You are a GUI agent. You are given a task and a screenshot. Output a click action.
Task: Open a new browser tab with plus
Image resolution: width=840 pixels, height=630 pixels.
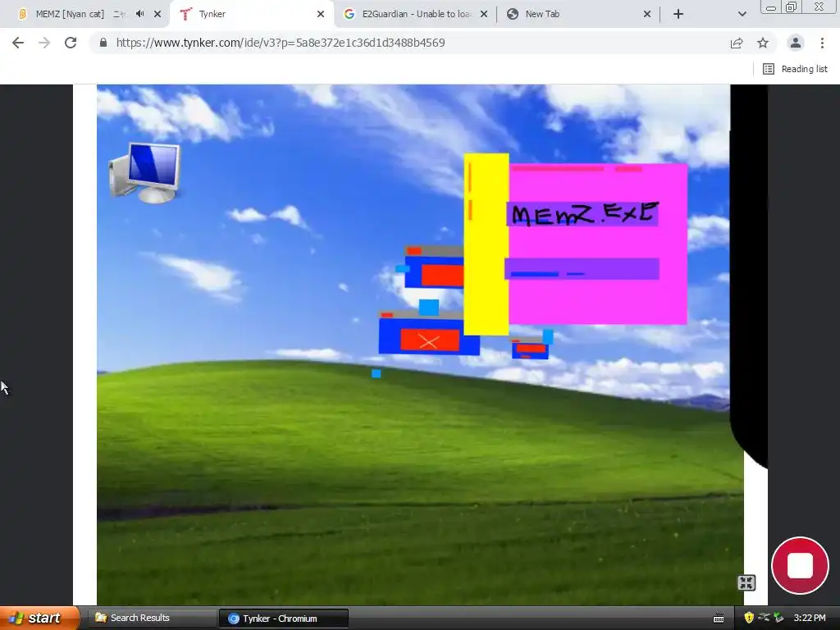click(x=678, y=14)
